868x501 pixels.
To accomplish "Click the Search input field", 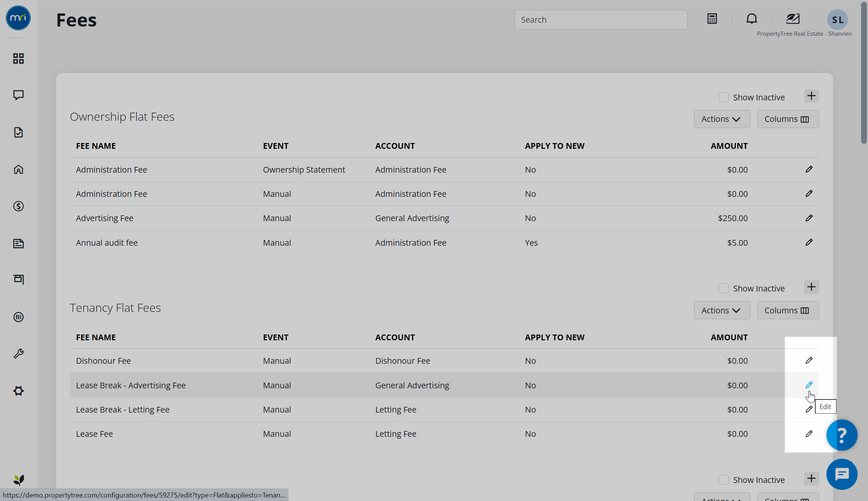I will click(601, 20).
